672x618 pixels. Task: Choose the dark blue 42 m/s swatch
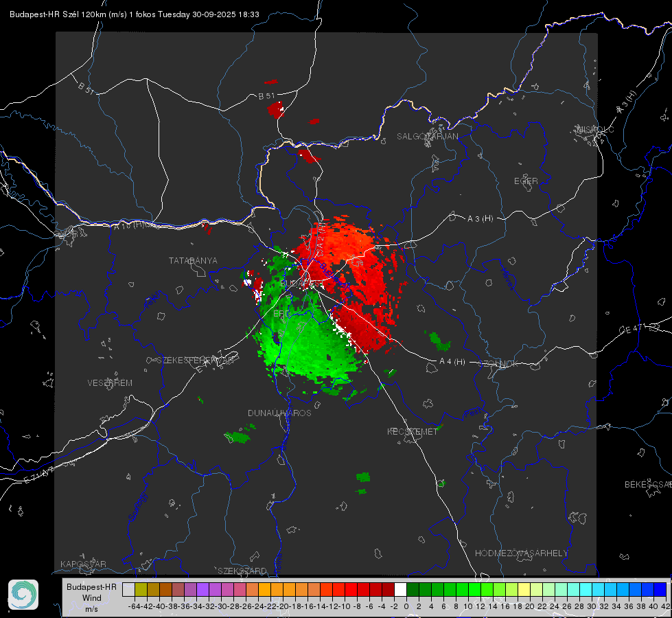pyautogui.click(x=660, y=589)
